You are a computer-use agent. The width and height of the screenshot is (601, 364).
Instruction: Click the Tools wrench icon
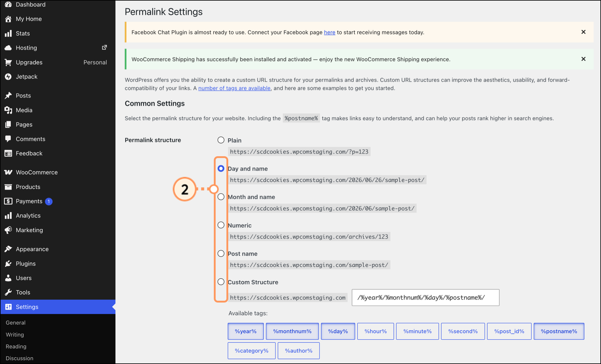pyautogui.click(x=8, y=292)
